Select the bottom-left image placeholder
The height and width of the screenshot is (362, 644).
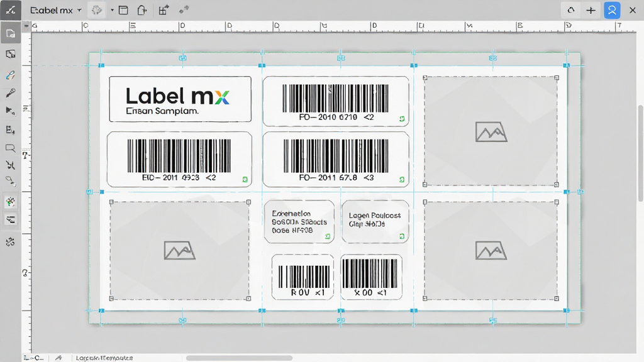pyautogui.click(x=180, y=250)
